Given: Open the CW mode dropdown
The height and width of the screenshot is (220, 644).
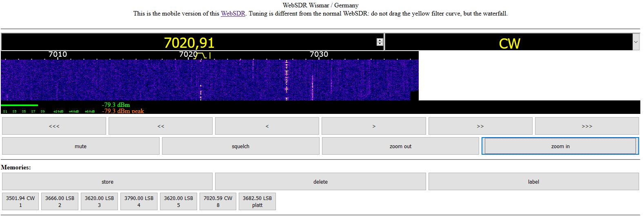Looking at the screenshot, I should 635,42.
